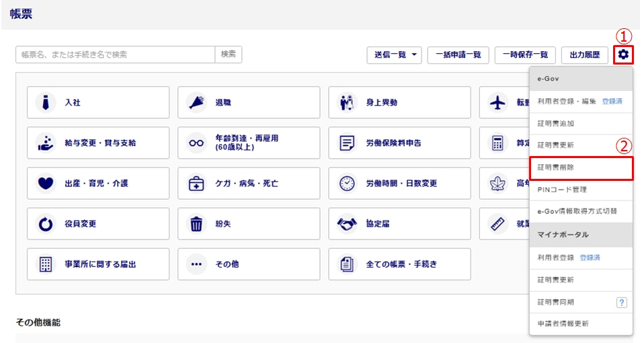Click the 出力履歴 button

585,55
